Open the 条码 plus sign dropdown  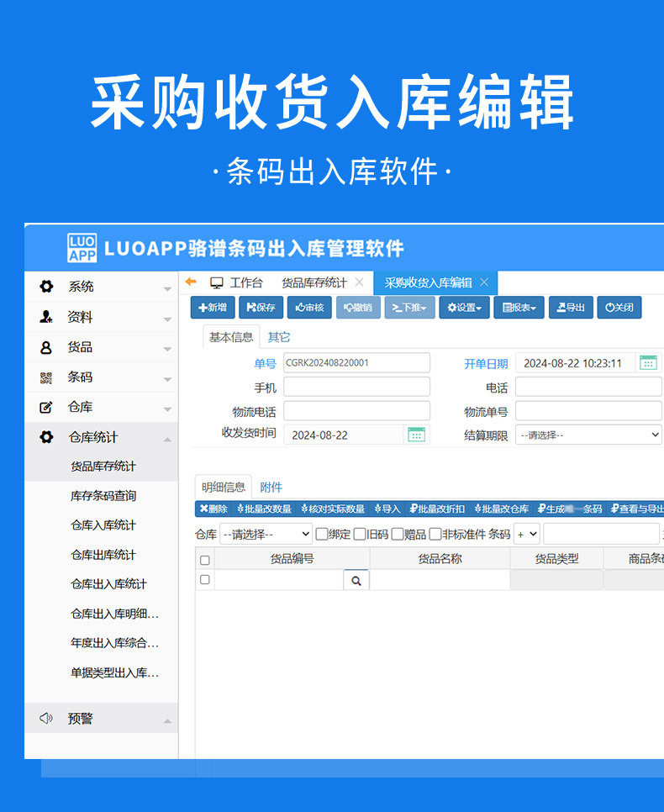(527, 534)
